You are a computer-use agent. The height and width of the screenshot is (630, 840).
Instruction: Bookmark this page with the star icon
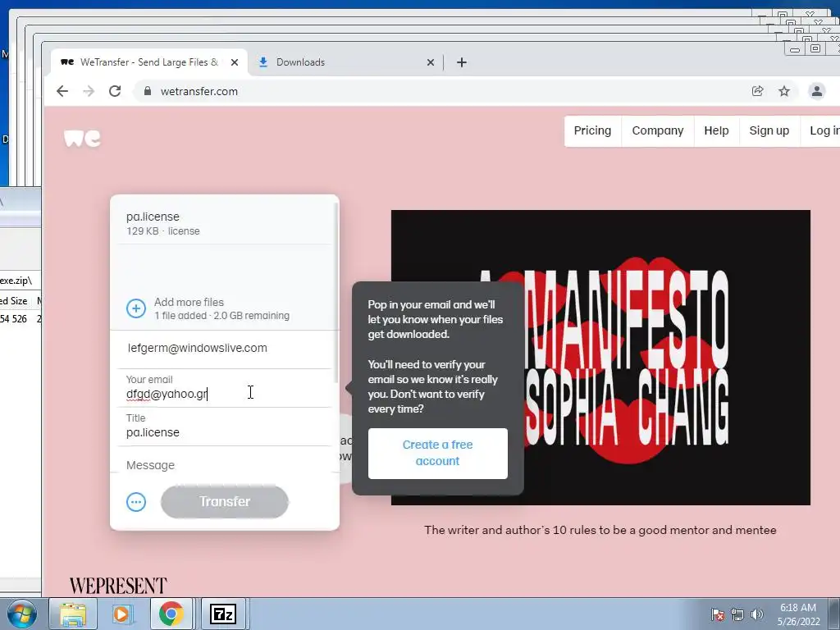784,91
